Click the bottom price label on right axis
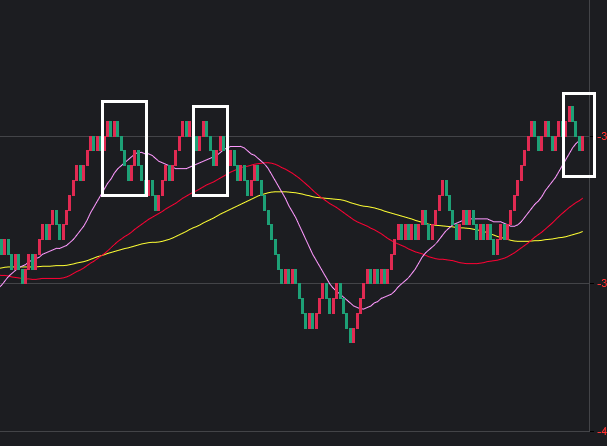 602,432
